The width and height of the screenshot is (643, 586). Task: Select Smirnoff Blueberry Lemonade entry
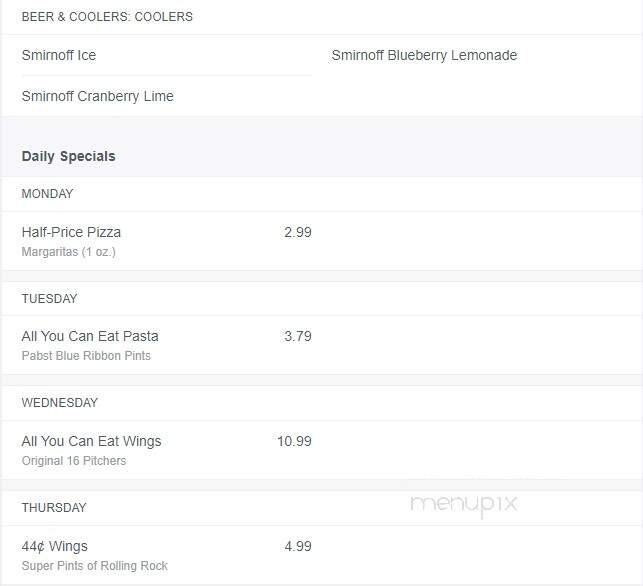[424, 55]
